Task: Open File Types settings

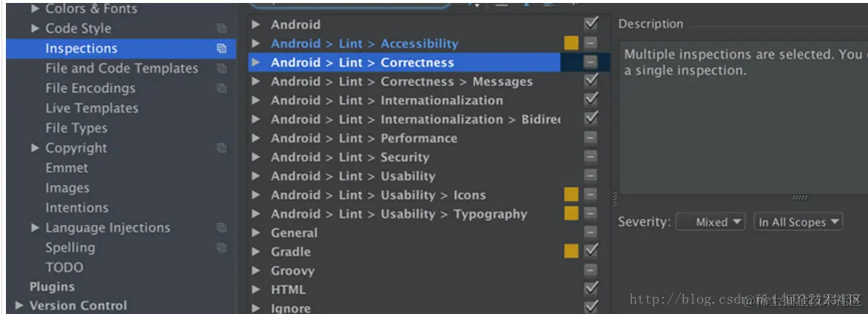Action: (76, 128)
